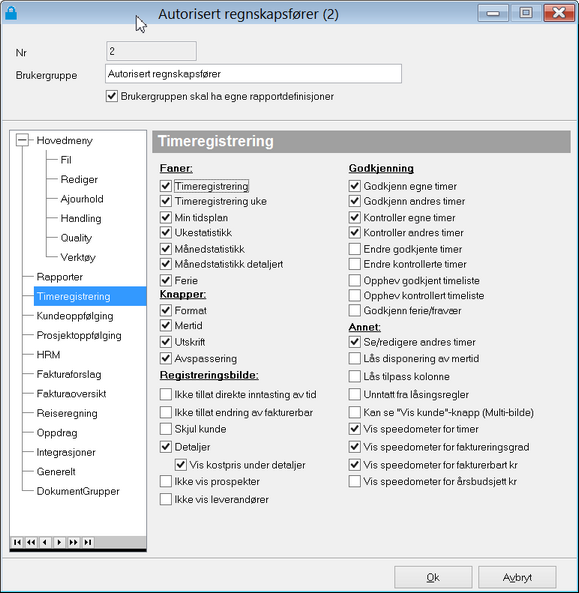Select highlighted Timeregistrering tree item
The width and height of the screenshot is (579, 593).
(90, 296)
